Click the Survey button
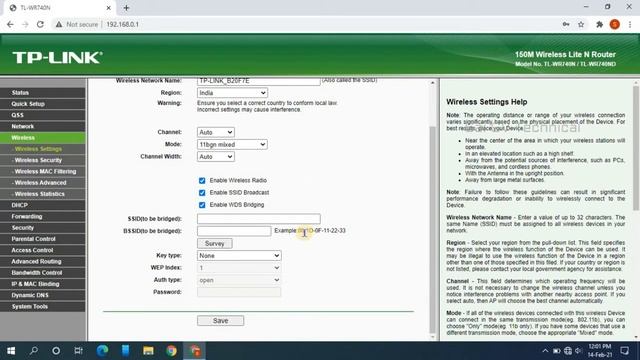Screen dimensions: 640x360 pyautogui.click(x=215, y=244)
